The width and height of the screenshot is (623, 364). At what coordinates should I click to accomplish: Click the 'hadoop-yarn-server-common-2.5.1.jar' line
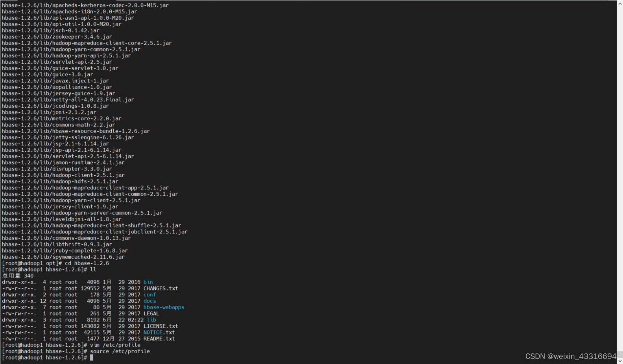pyautogui.click(x=82, y=213)
